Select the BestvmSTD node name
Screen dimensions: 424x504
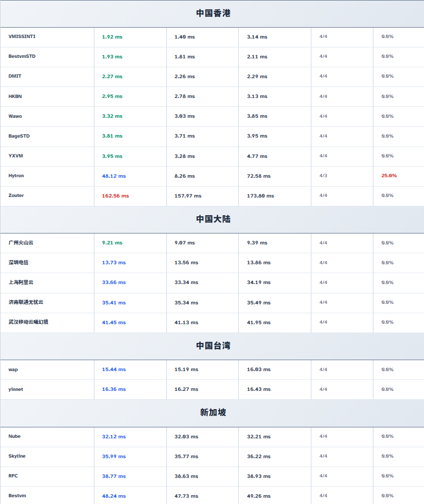tap(22, 56)
